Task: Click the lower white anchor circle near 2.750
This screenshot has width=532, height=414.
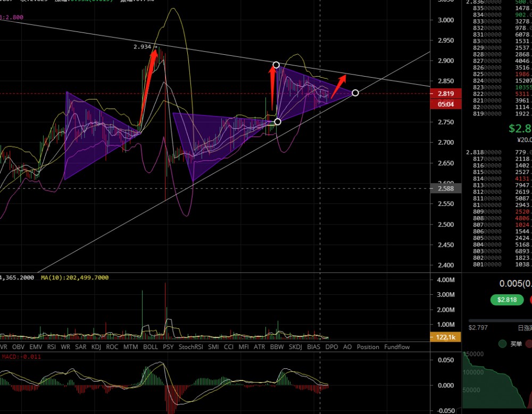Action: 277,122
